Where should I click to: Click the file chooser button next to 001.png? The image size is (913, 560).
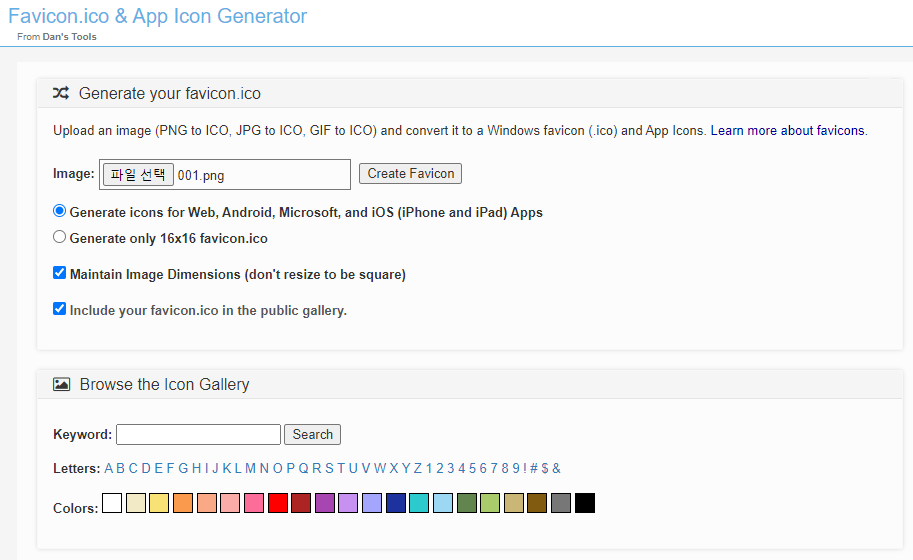(138, 174)
